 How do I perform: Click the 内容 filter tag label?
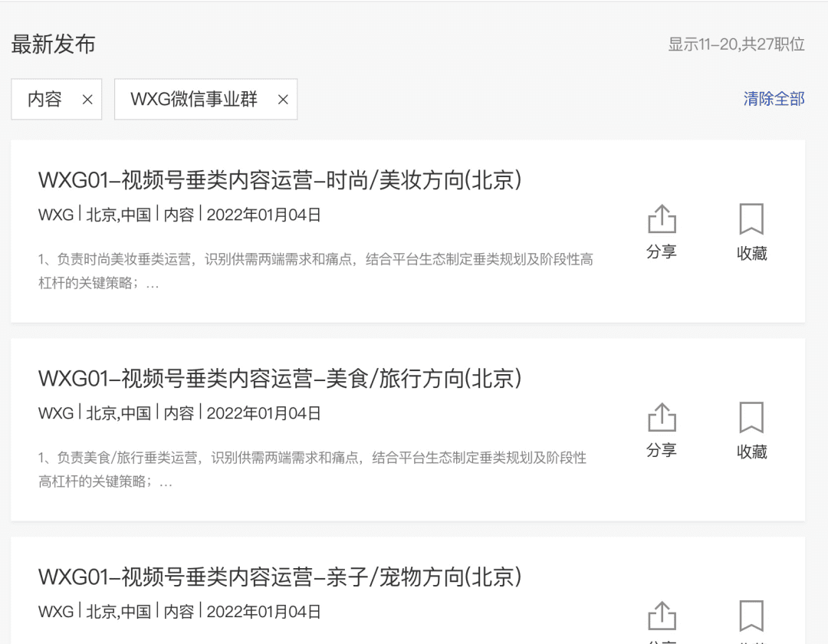click(x=45, y=99)
